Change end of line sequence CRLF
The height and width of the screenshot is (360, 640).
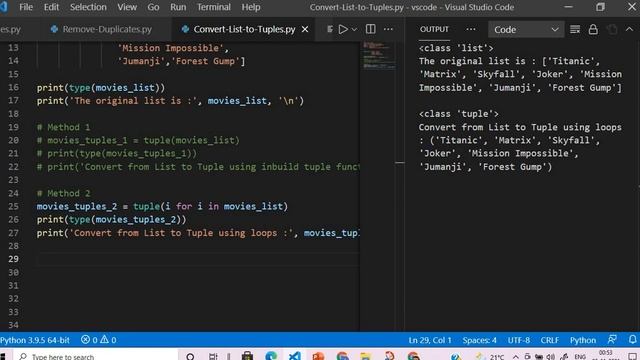550,340
